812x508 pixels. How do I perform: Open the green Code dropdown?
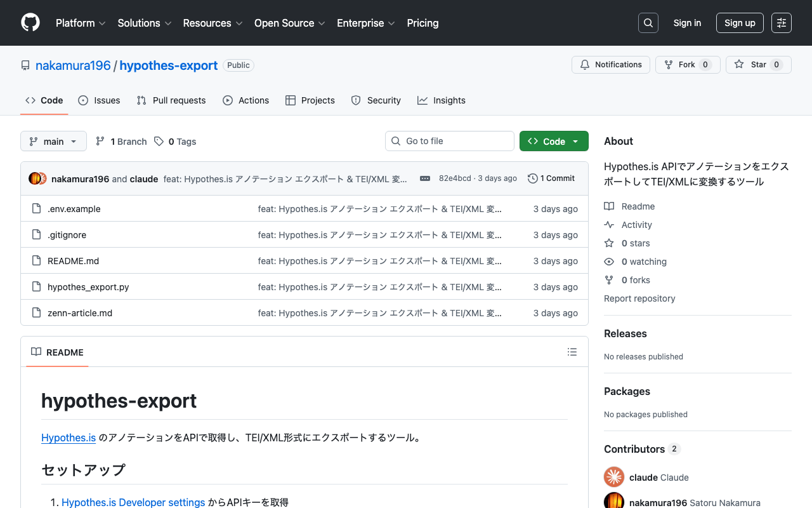tap(553, 141)
